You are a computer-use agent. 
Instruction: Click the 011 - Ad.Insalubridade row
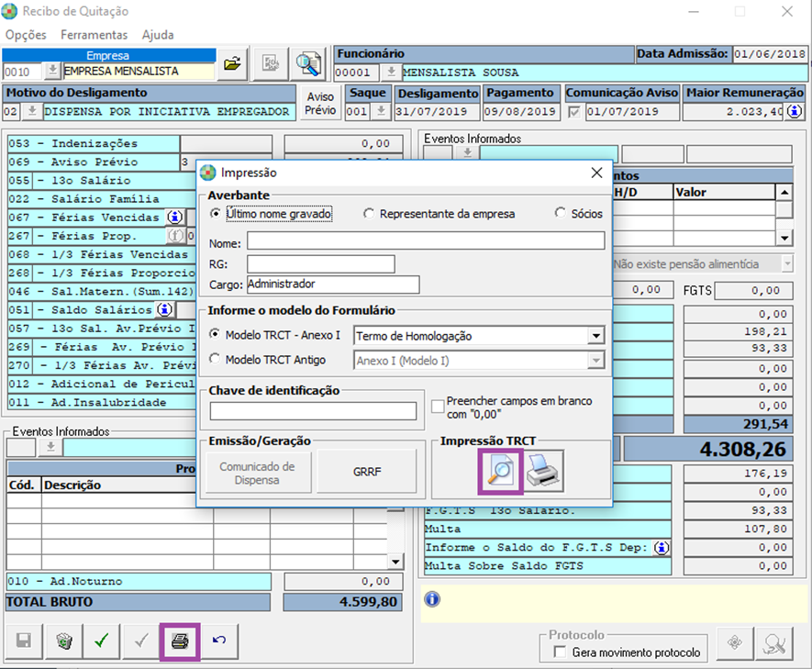pos(102,402)
